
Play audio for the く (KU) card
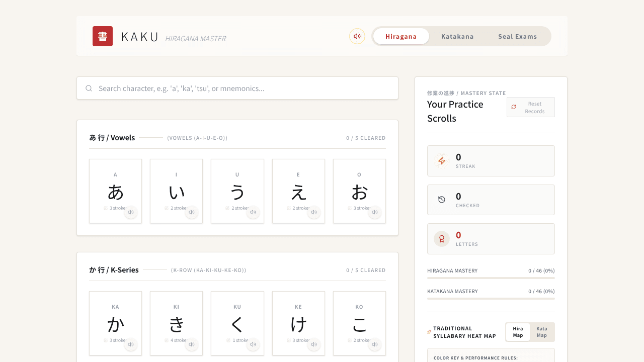[253, 344]
